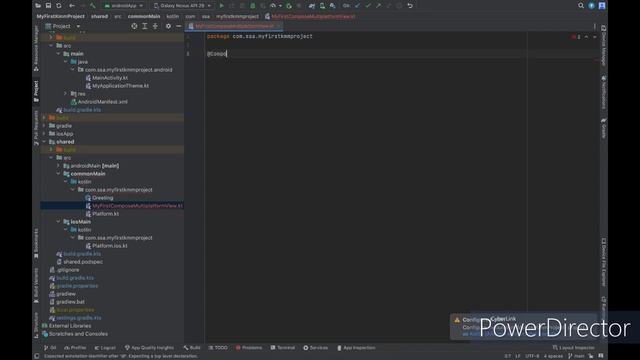
Task: Run the app with the green play icon
Action: 221,6
